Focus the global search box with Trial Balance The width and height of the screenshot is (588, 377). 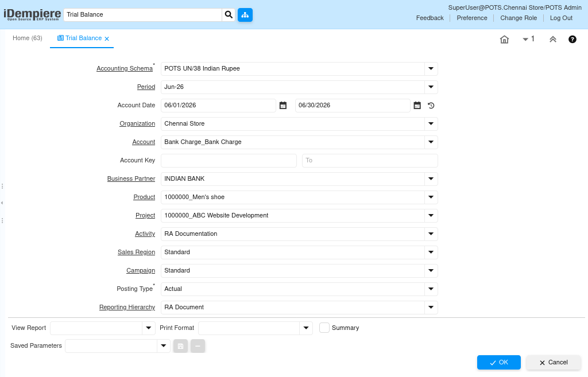coord(142,14)
